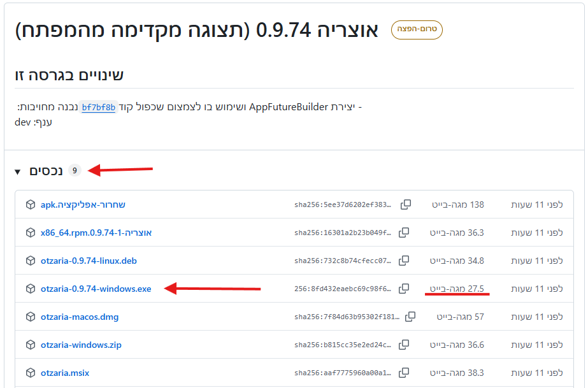
Task: Download otzaria-0.9.74-windows.exe
Action: click(x=96, y=289)
